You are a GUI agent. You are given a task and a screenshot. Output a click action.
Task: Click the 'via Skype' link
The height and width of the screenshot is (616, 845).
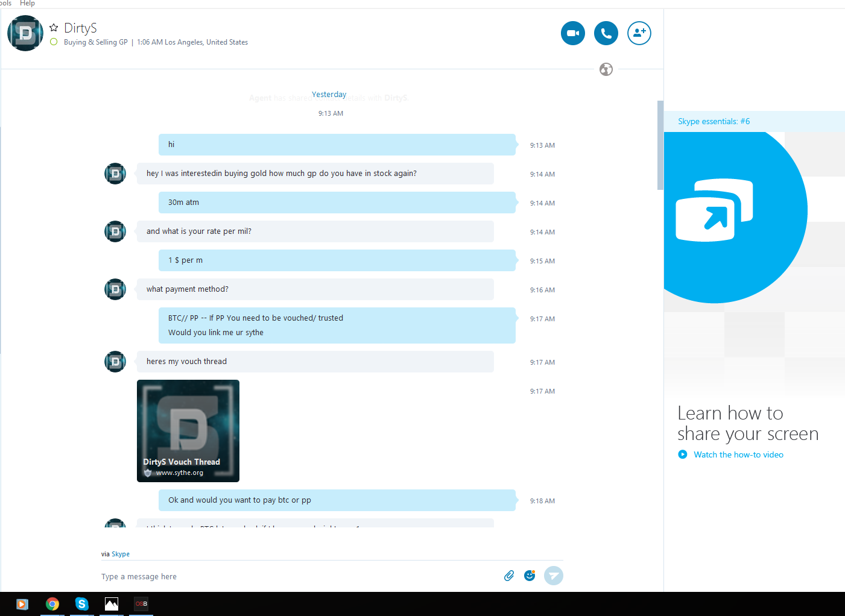coord(121,554)
